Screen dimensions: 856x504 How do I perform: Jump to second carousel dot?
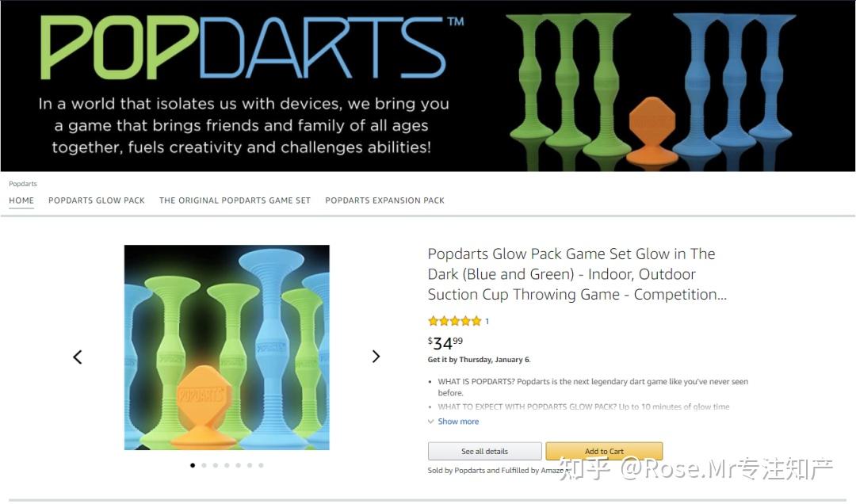[x=204, y=465]
